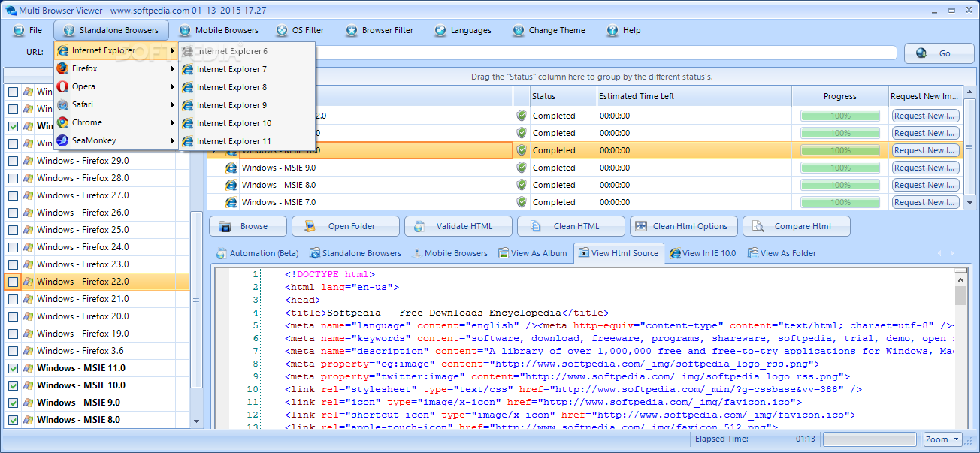The width and height of the screenshot is (980, 453).
Task: Click the Estimated Time Left column header
Action: click(694, 96)
